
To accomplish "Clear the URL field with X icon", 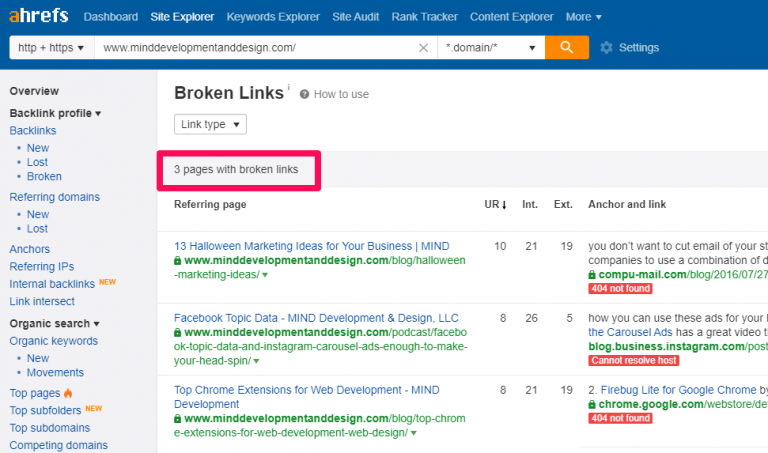I will coord(423,48).
